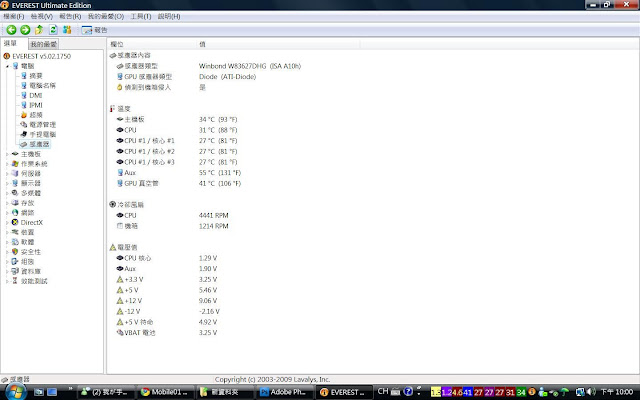This screenshot has width=640, height=400.
Task: Select the CPU #1 / 核心 #1 row
Action: [177, 141]
